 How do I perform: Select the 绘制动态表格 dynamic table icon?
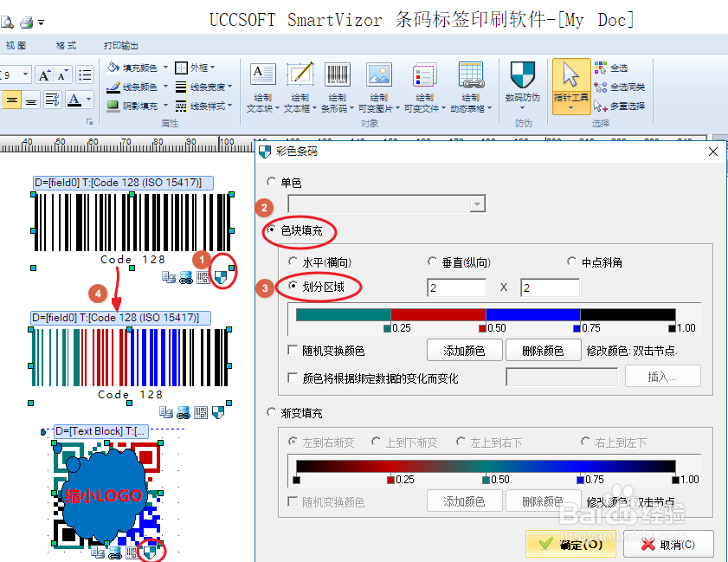point(471,74)
